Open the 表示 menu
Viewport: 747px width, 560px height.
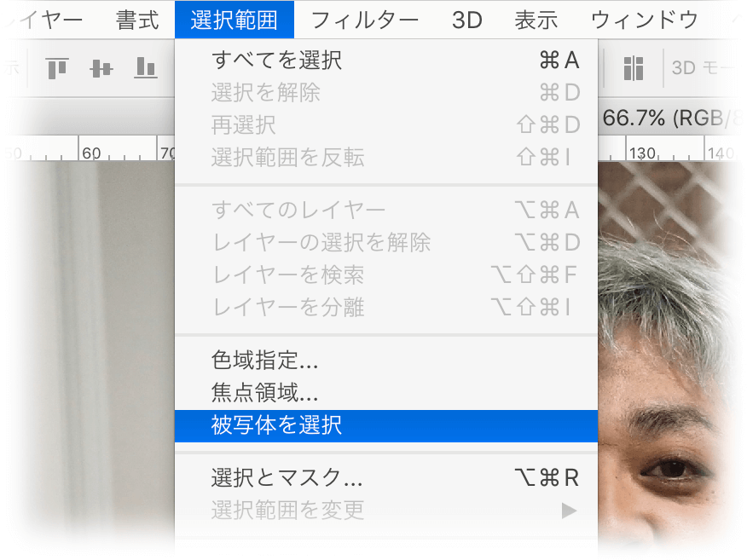[x=536, y=20]
